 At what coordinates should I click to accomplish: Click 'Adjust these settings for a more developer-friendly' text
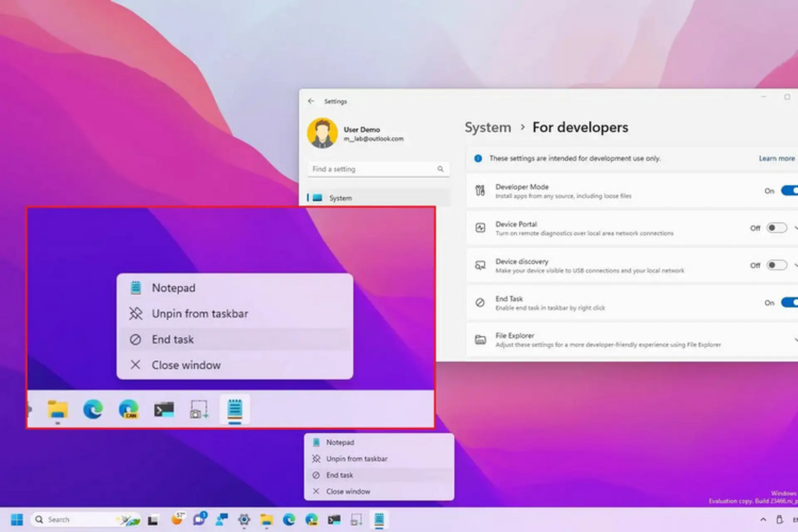point(608,345)
